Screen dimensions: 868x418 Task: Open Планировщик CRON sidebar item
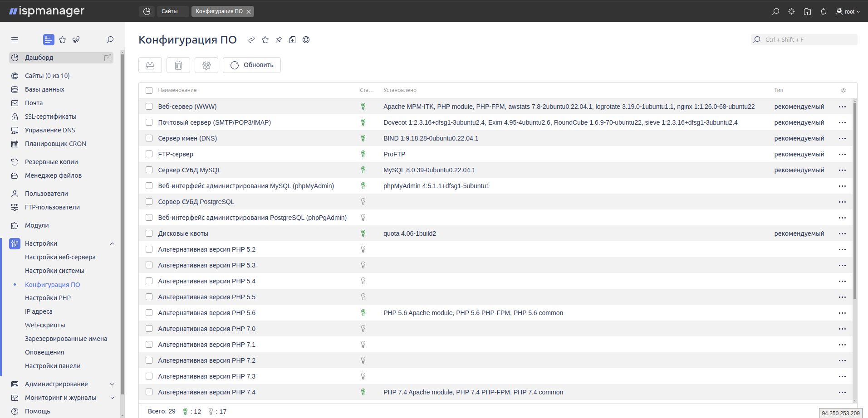[x=55, y=144]
